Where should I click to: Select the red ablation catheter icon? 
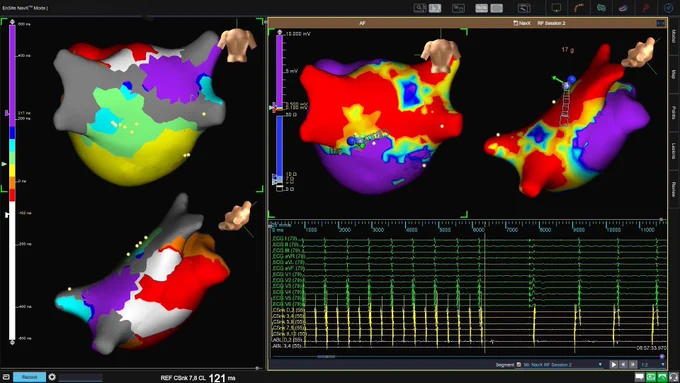646,8
